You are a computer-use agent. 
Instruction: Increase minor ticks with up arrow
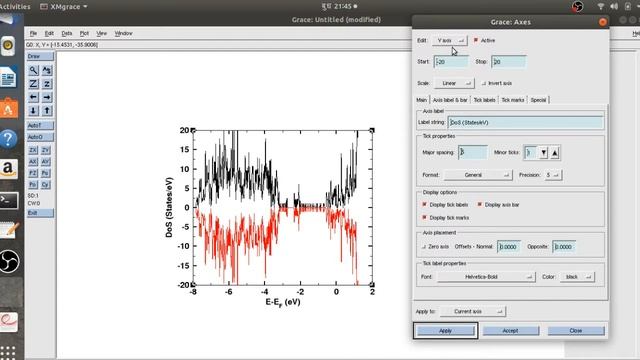pyautogui.click(x=555, y=153)
